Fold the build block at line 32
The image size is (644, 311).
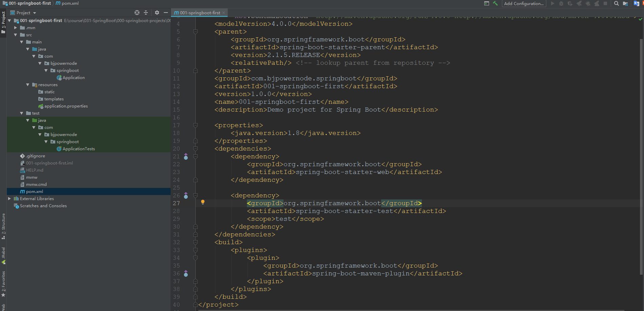[195, 242]
